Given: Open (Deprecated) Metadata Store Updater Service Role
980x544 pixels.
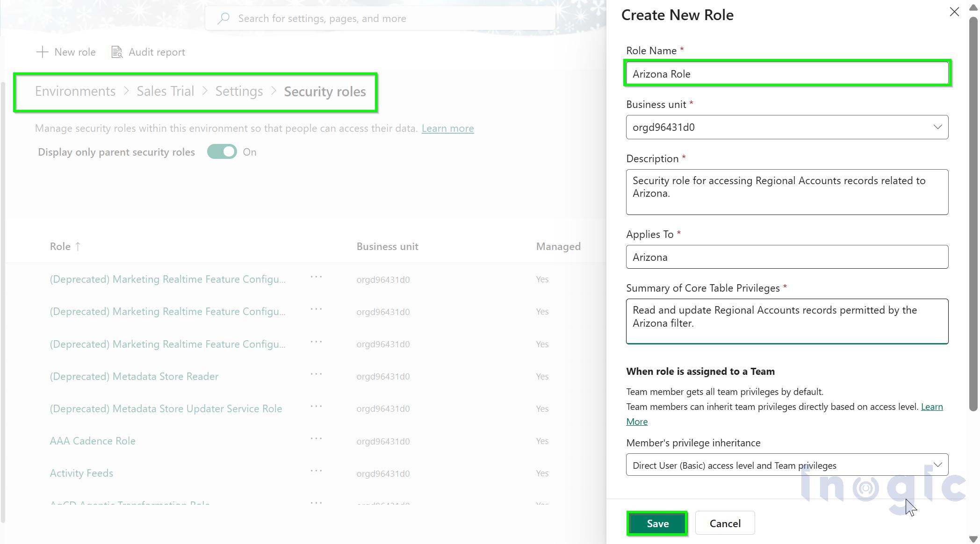Looking at the screenshot, I should click(x=166, y=409).
